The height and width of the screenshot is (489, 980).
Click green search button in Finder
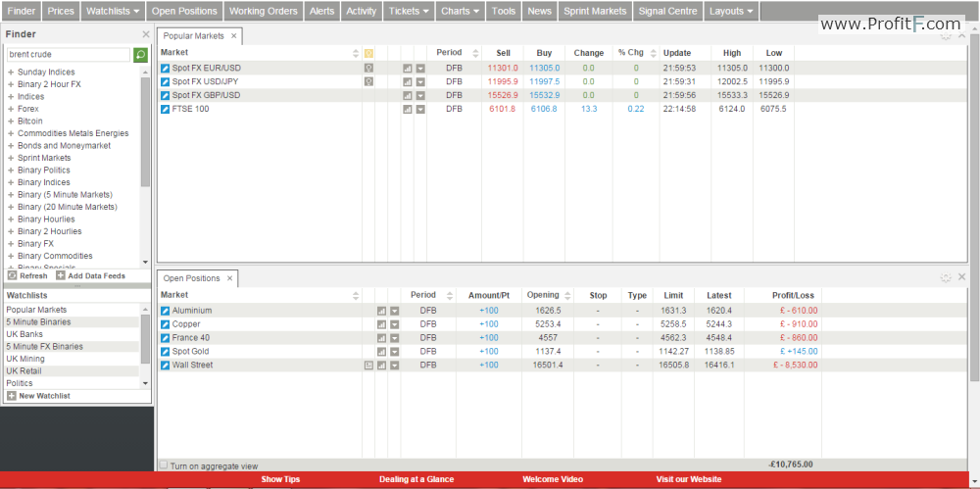pyautogui.click(x=140, y=55)
